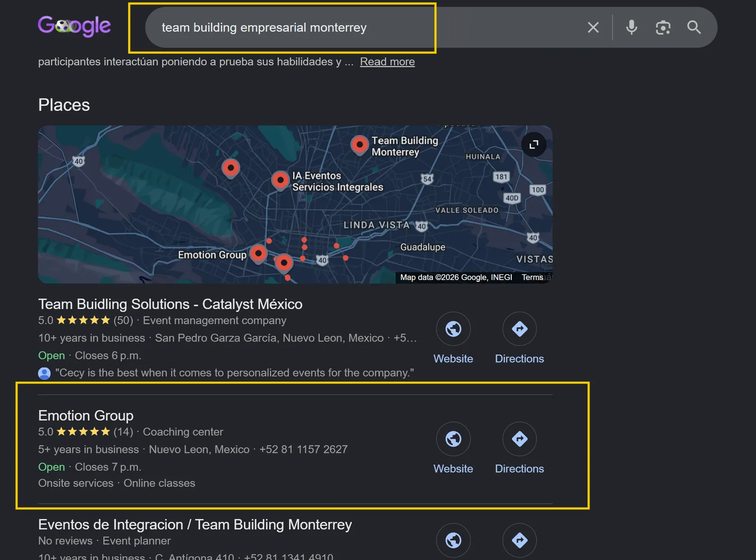756x560 pixels.
Task: Click the unlabeled map pin left of IA Eventos
Action: coord(231,168)
